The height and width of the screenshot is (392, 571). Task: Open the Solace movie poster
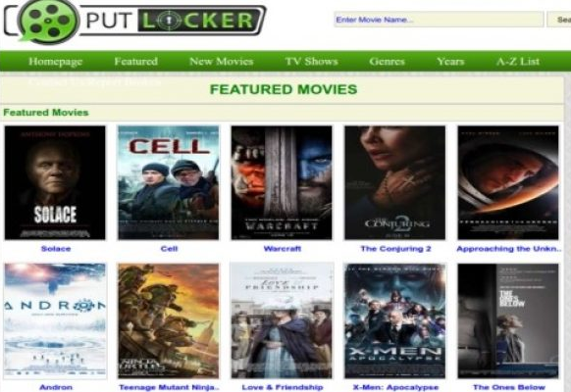55,182
